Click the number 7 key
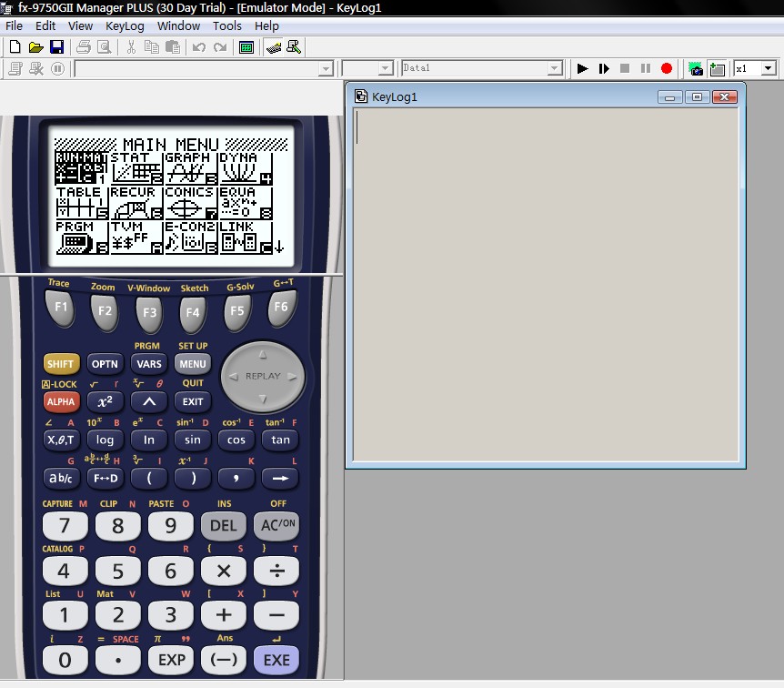The image size is (784, 688). pos(65,525)
